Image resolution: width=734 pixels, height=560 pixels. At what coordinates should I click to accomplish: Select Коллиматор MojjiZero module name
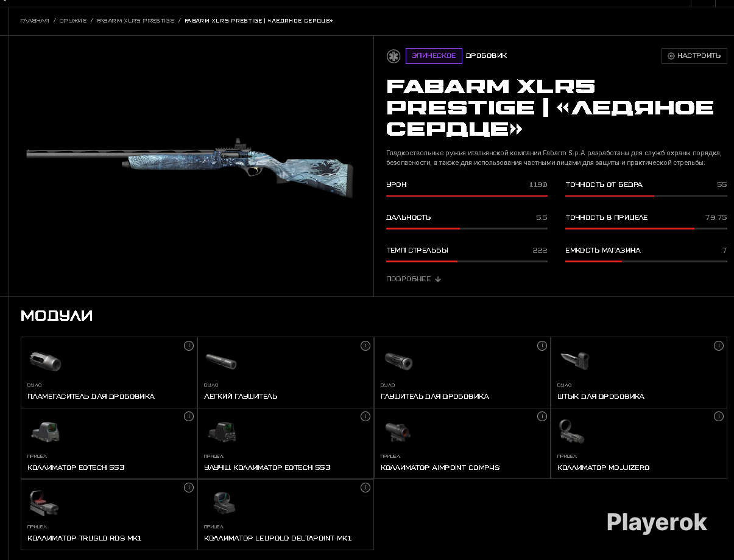click(604, 467)
